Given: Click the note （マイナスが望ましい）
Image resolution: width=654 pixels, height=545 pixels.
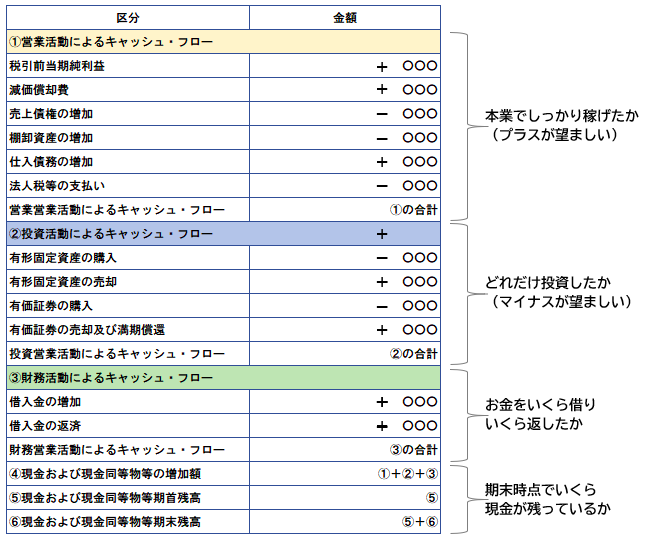Looking at the screenshot, I should pyautogui.click(x=562, y=302).
